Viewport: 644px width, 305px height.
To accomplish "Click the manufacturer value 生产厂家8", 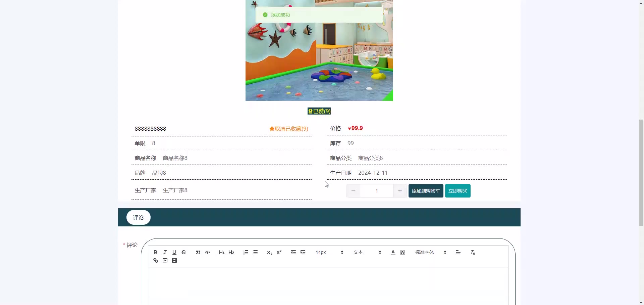I will (x=175, y=190).
